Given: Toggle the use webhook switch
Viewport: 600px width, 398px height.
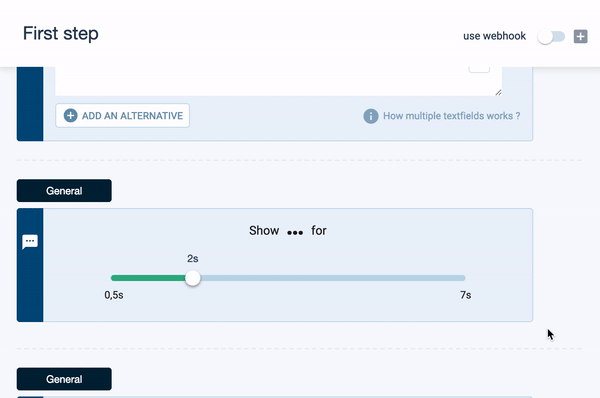Looking at the screenshot, I should (x=551, y=37).
